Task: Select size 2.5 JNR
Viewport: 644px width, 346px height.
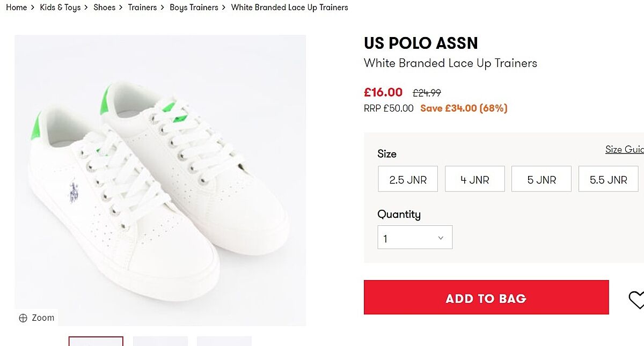Action: tap(408, 179)
